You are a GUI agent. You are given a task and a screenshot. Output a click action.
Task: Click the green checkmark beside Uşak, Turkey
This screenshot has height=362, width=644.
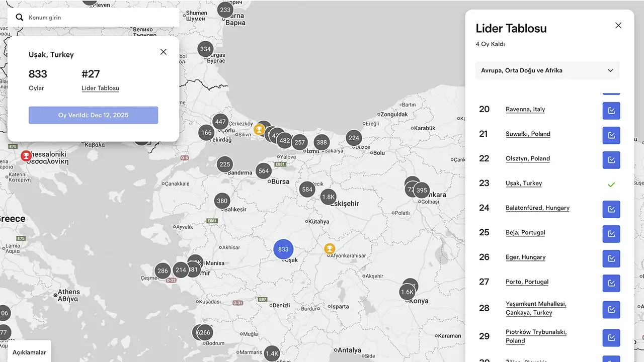(611, 185)
